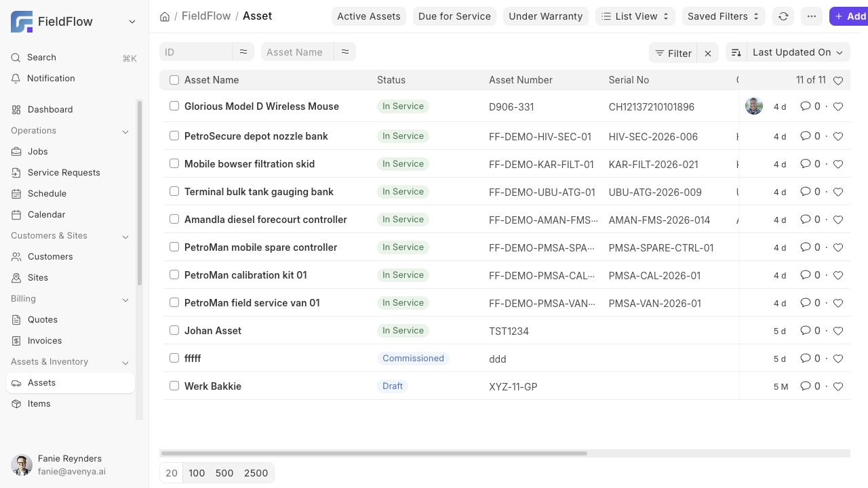Open Customers in the sidebar
The height and width of the screenshot is (488, 868).
[71, 257]
